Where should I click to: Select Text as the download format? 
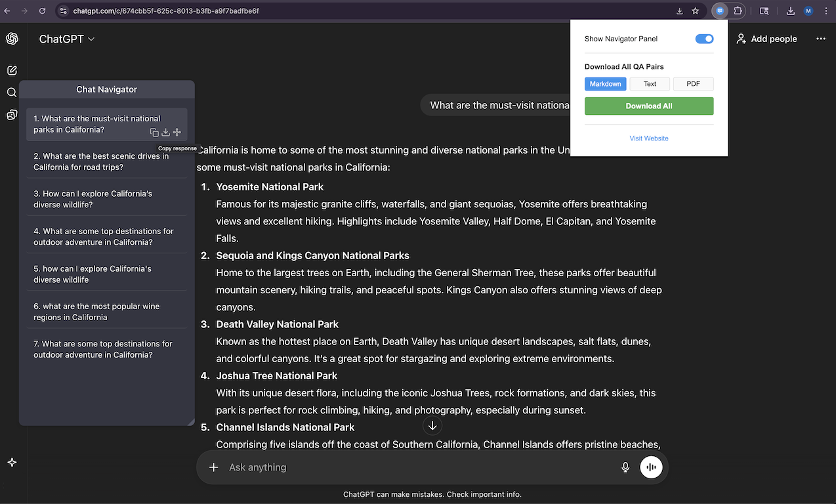tap(650, 84)
